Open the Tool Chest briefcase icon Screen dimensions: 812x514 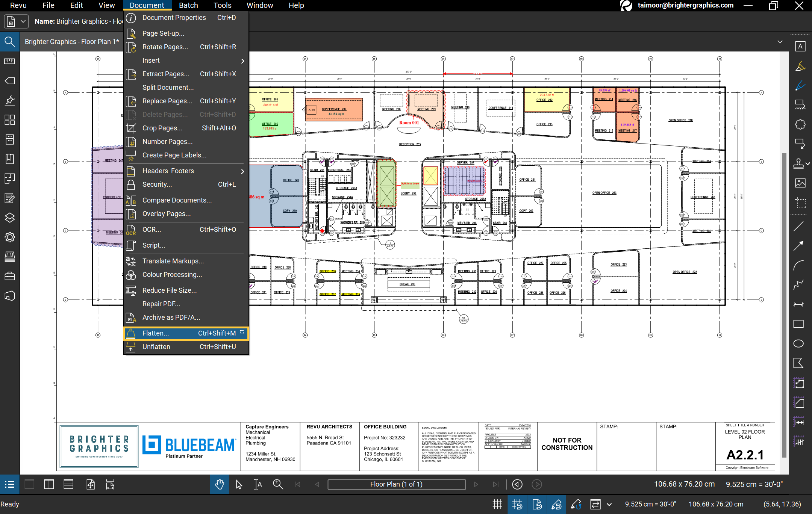10,276
